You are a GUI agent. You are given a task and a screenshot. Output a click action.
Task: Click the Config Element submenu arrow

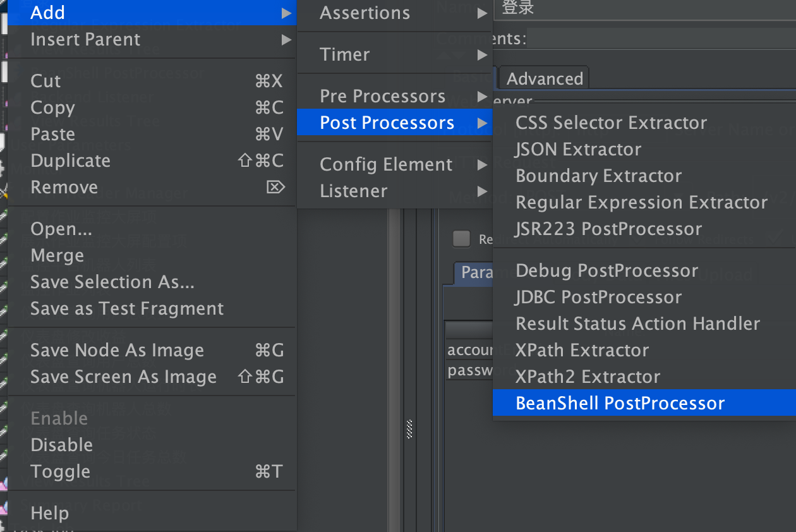[x=483, y=164]
